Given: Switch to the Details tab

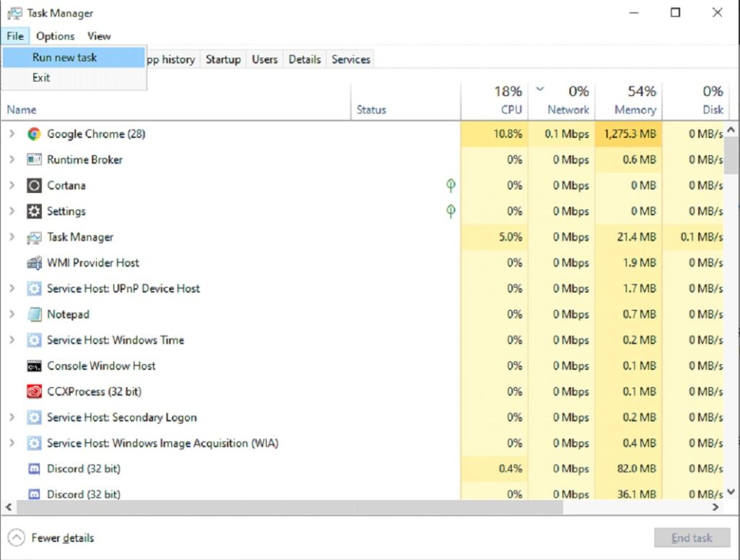Looking at the screenshot, I should pyautogui.click(x=304, y=59).
